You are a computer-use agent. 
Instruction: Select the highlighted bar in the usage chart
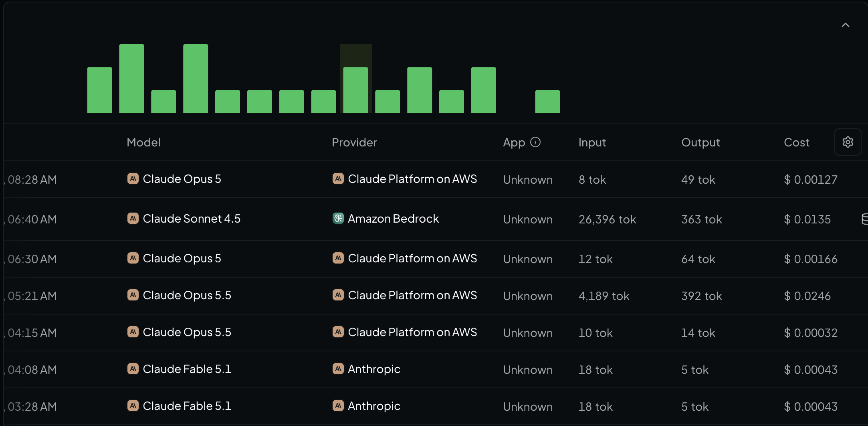356,90
